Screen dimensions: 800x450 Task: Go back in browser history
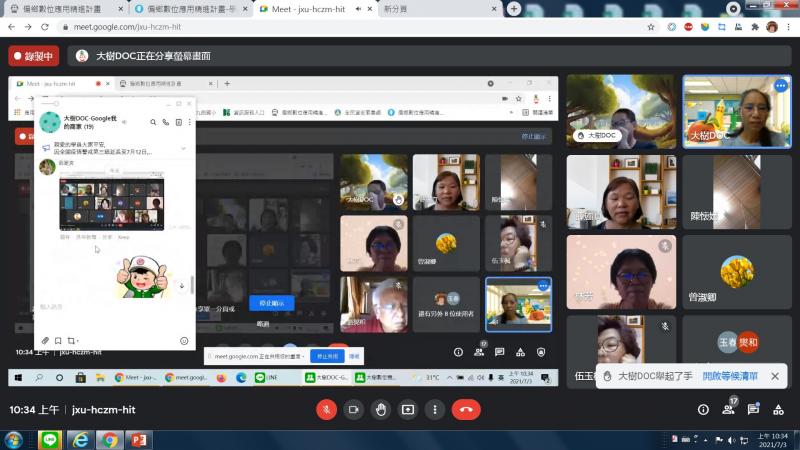12,27
